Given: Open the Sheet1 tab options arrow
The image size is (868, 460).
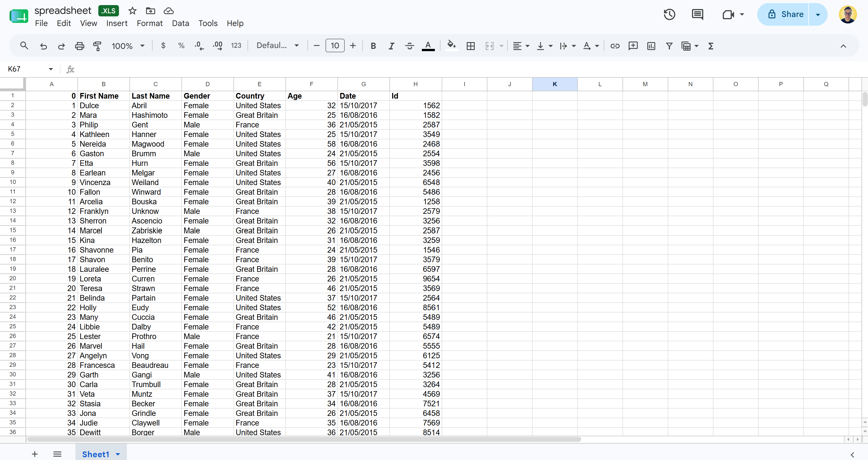Looking at the screenshot, I should [118, 454].
